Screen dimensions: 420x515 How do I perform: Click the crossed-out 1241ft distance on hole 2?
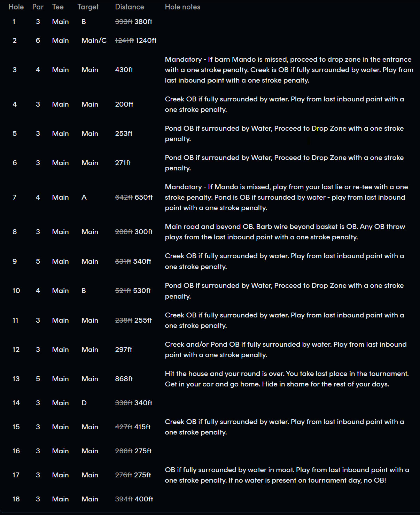(x=124, y=40)
